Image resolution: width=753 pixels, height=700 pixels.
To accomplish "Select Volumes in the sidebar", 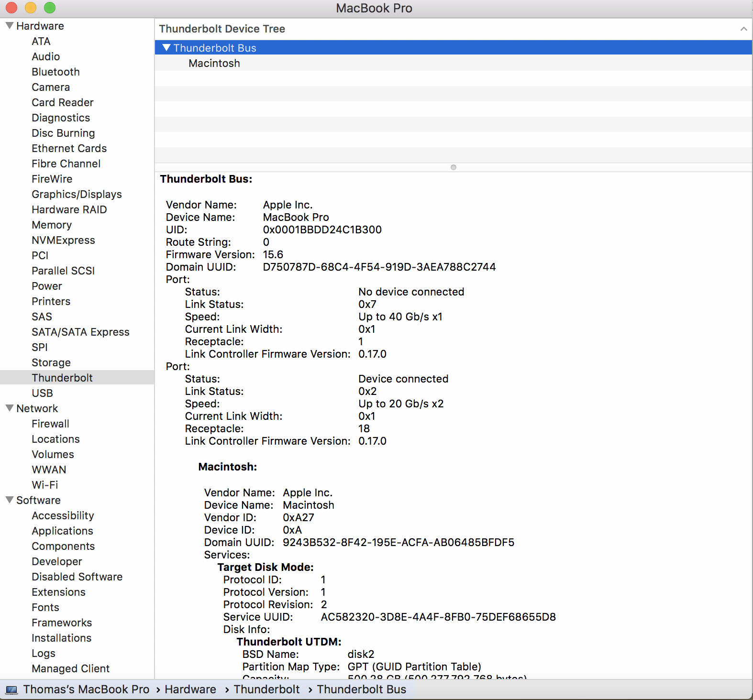I will click(x=53, y=454).
